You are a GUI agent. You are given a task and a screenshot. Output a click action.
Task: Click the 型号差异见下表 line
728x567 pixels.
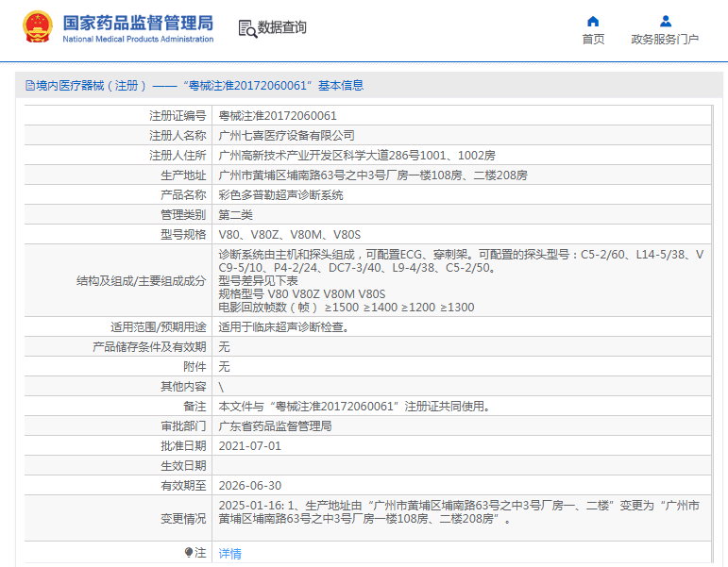point(258,281)
